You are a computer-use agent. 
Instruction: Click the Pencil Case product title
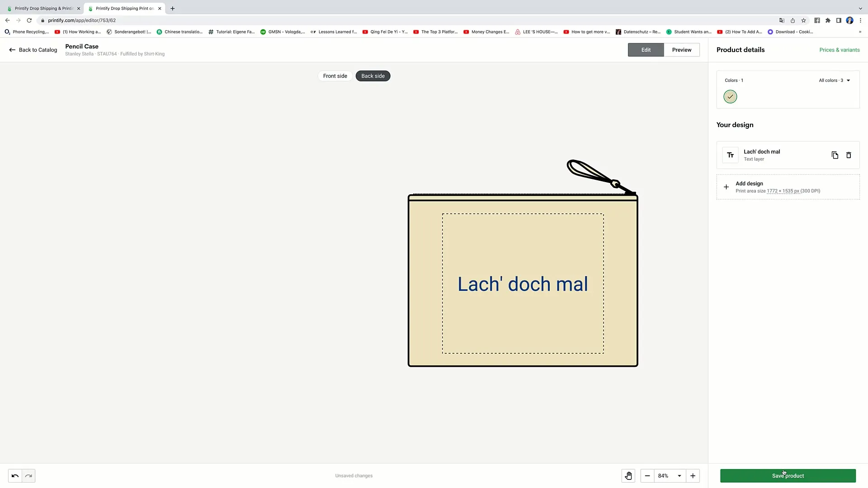tap(82, 46)
